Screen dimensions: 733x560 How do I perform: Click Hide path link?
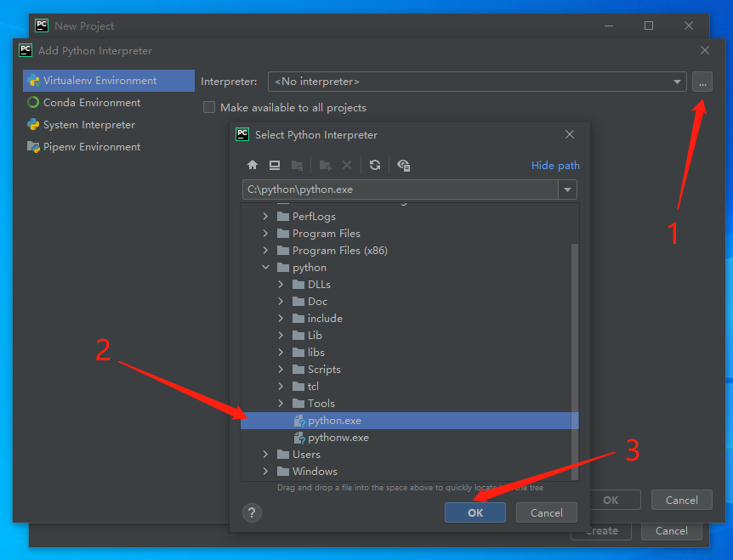pyautogui.click(x=555, y=166)
